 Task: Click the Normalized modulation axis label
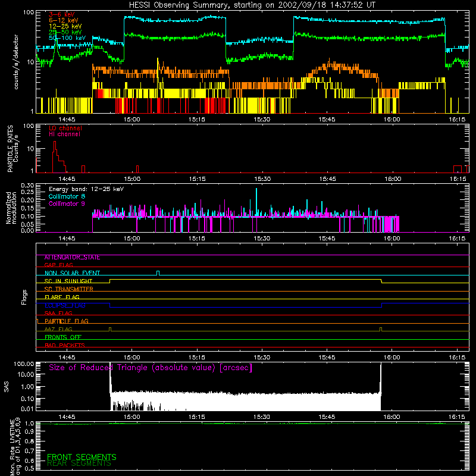coord(11,208)
